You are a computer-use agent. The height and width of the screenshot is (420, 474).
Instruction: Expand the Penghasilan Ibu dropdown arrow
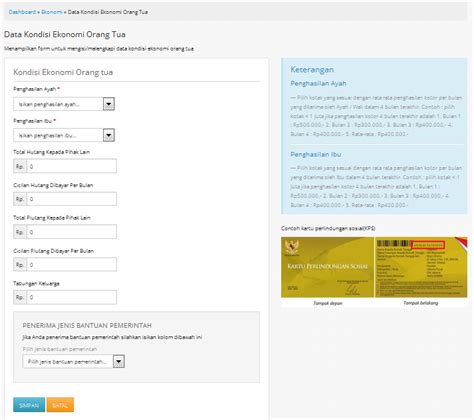point(109,135)
